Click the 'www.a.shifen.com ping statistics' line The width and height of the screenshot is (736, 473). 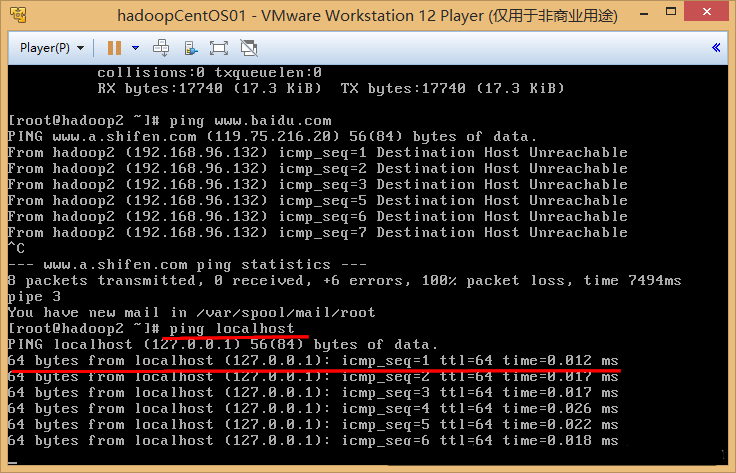click(x=187, y=265)
